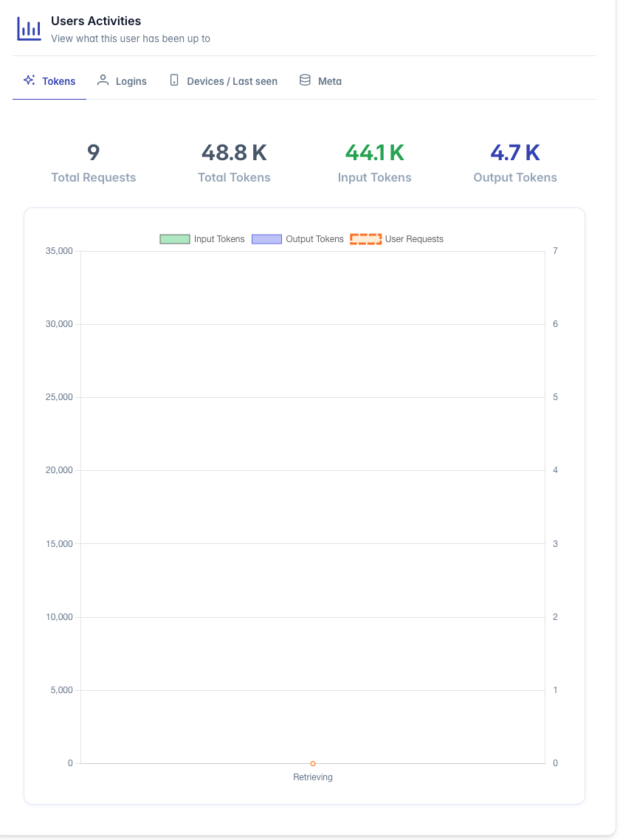Click the bar chart icon beside Users Activities
Screen dimensions: 620x840
29,29
